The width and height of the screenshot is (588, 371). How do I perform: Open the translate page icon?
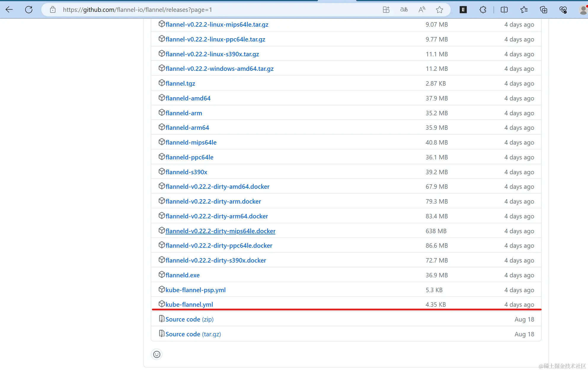pos(404,10)
